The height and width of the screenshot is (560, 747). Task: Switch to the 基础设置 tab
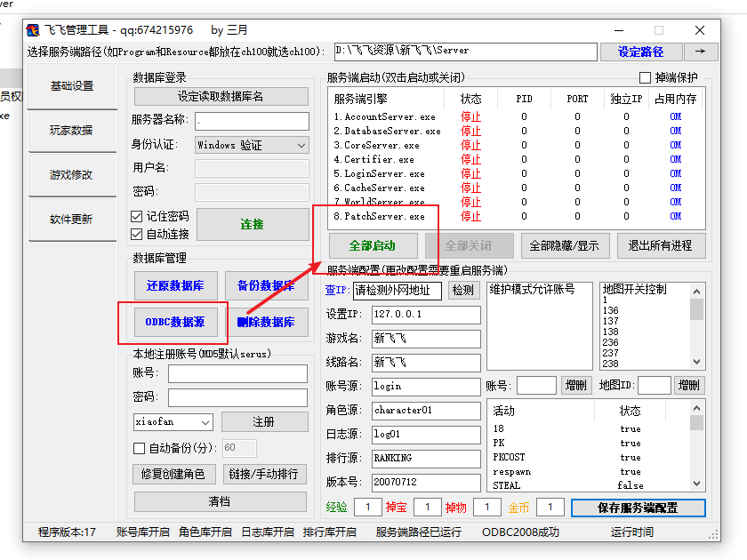tap(71, 86)
